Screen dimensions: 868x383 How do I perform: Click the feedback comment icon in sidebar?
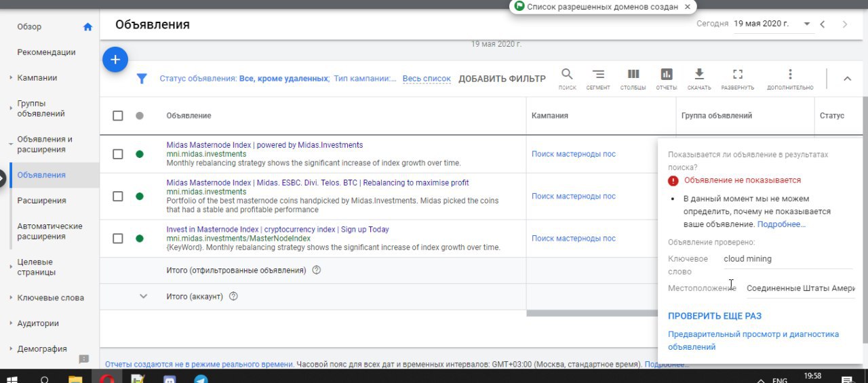(84, 359)
